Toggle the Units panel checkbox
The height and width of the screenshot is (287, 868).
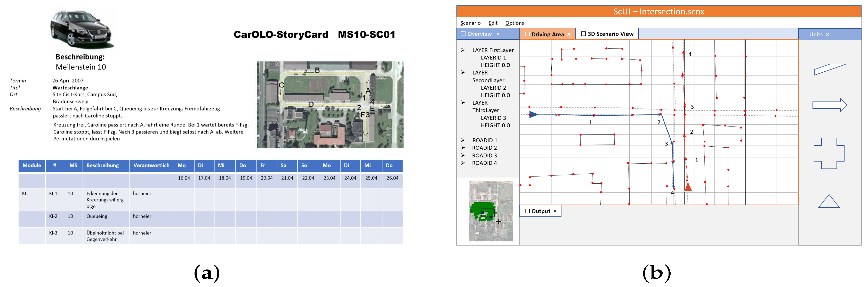[x=805, y=34]
